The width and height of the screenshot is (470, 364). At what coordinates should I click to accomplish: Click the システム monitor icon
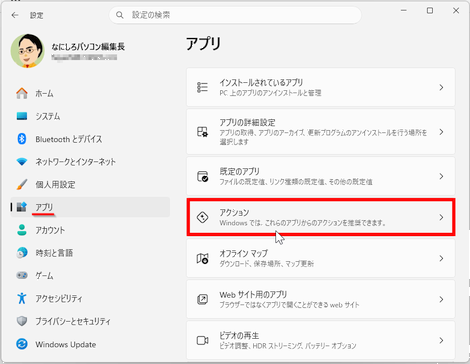[x=22, y=116]
